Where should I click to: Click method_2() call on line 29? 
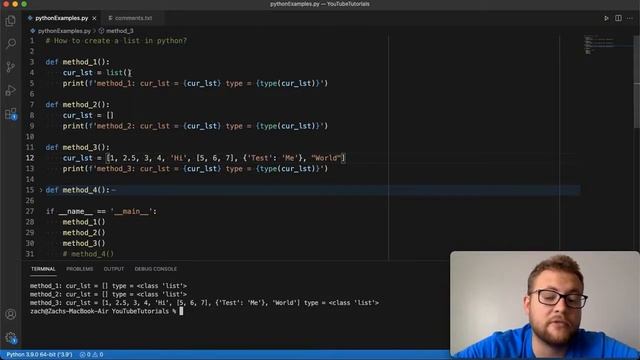coord(84,233)
